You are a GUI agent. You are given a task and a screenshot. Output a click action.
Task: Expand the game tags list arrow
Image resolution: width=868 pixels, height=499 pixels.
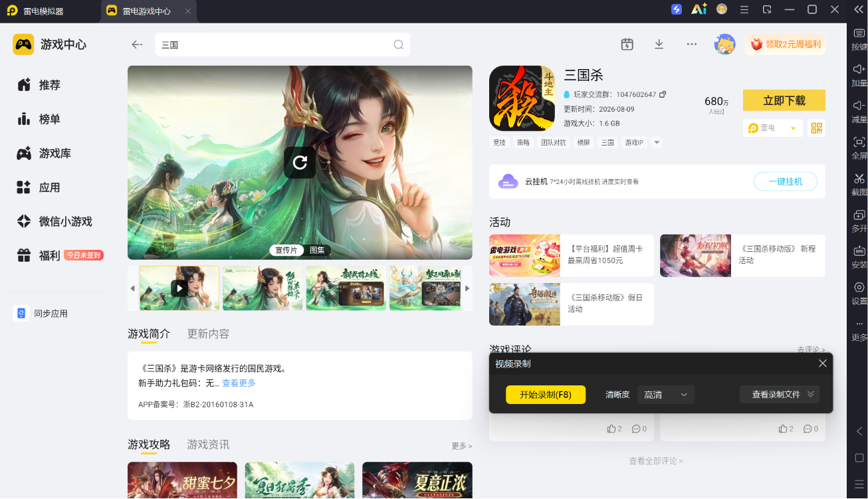point(657,142)
